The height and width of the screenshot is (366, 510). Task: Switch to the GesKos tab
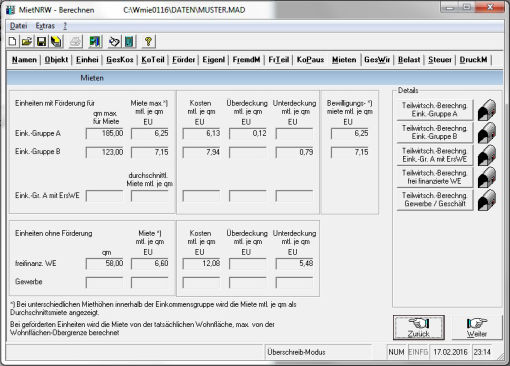coord(120,60)
